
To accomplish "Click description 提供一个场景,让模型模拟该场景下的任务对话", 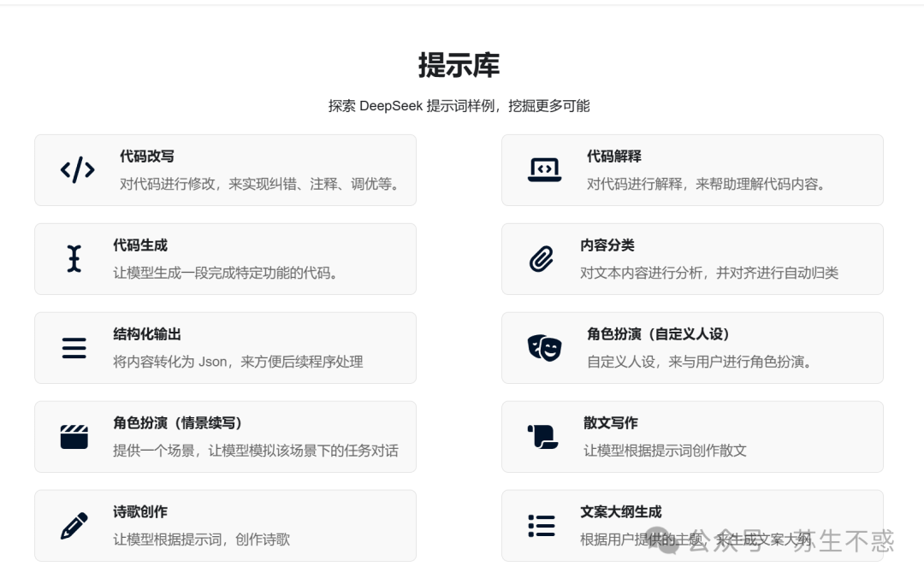I will tap(256, 451).
